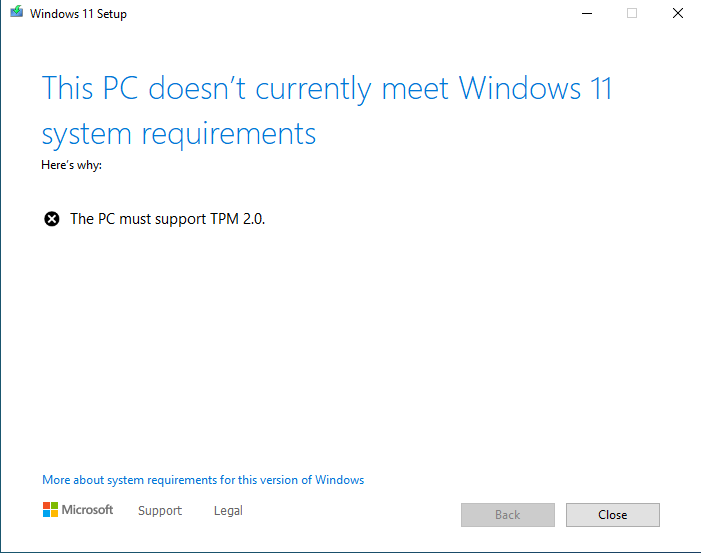Click the Close button

pos(612,515)
